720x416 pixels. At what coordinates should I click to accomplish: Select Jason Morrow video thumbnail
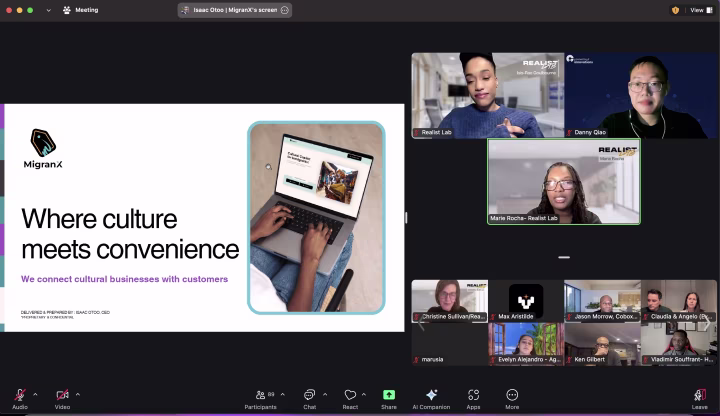click(602, 301)
